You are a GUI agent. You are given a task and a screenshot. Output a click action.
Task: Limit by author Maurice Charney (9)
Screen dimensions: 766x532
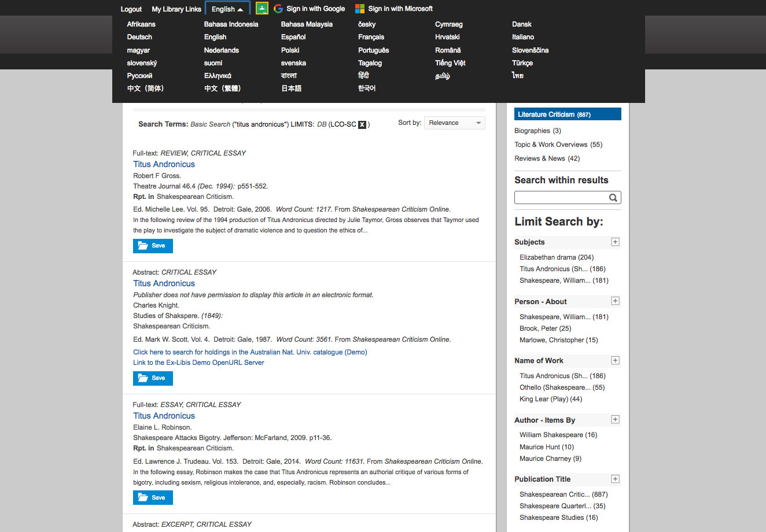tap(550, 459)
